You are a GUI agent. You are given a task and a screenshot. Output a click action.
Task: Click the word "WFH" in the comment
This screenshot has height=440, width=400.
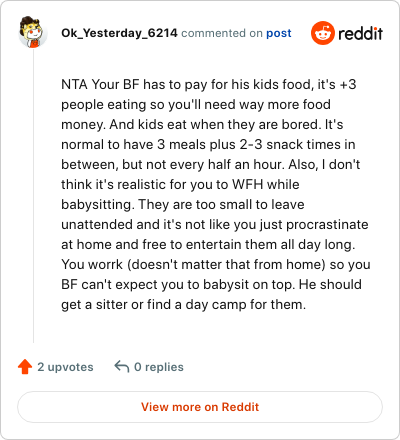coord(248,184)
